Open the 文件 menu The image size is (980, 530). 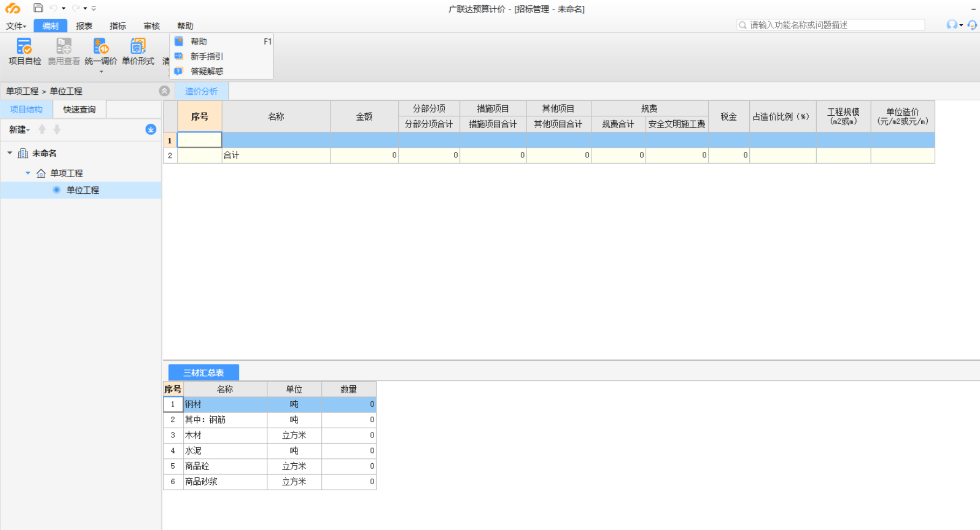click(x=16, y=26)
